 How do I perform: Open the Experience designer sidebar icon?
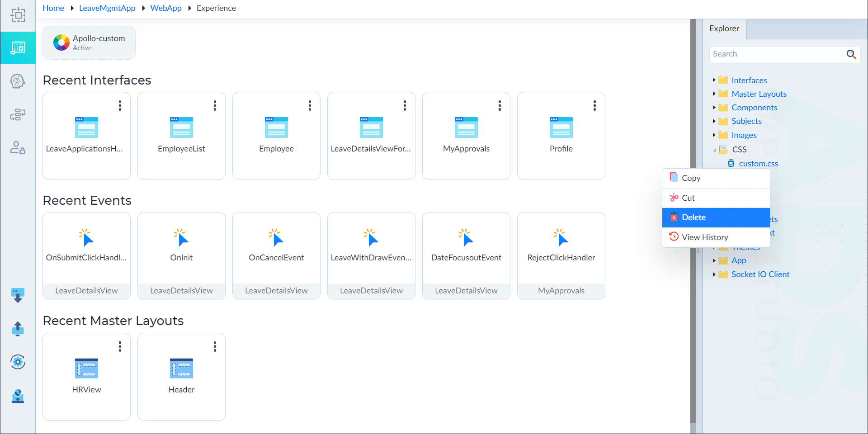click(x=18, y=48)
